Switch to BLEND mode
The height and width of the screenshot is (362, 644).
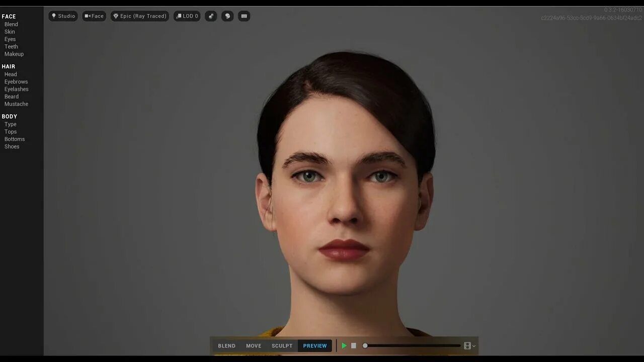226,346
